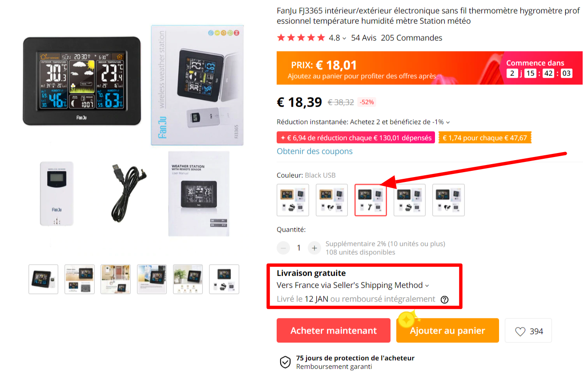
Task: Click Ajouter au panier button
Action: pyautogui.click(x=447, y=331)
